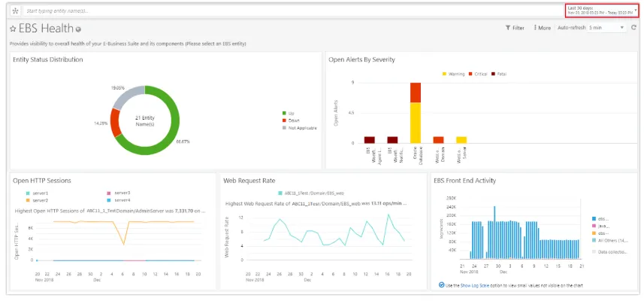Toggle the Down legend entry
Viewport: 644px width, 301px height.
(x=290, y=120)
